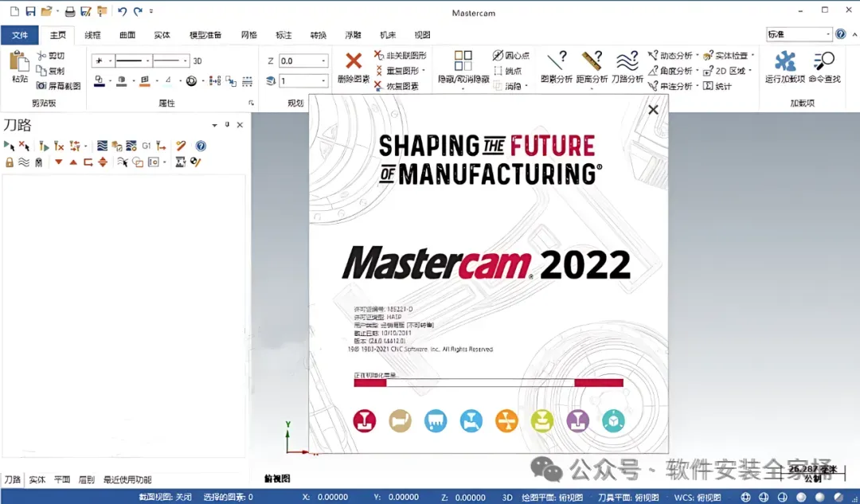Viewport: 860px width, 504px height.
Task: Click the 统计 statistics sigma icon
Action: point(717,86)
